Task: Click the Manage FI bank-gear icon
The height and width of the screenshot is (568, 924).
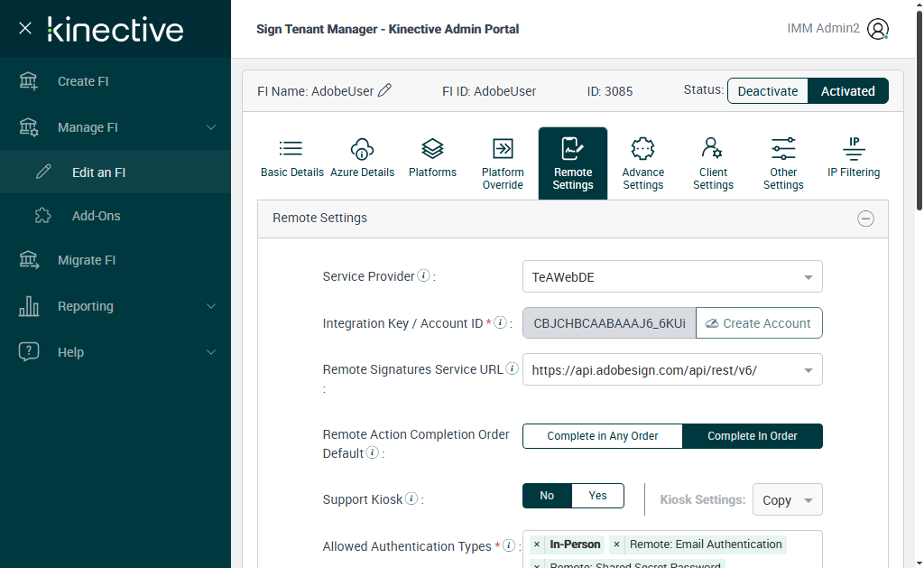Action: [28, 126]
